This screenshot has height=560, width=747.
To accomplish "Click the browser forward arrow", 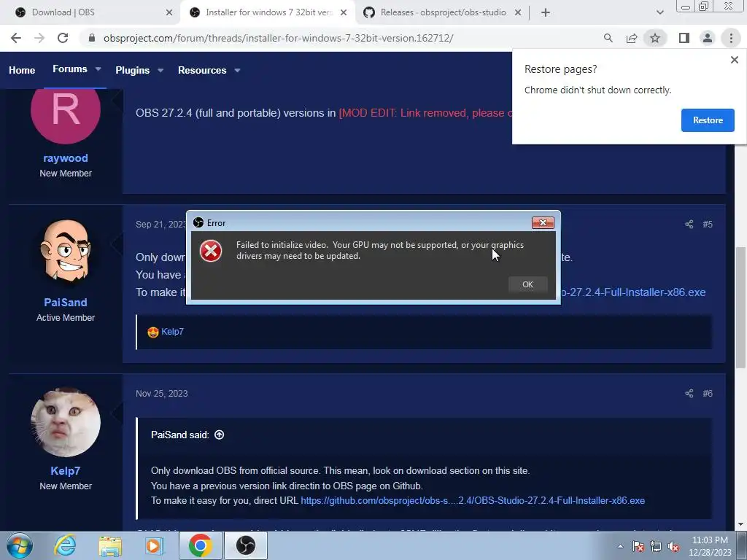I will pos(39,38).
